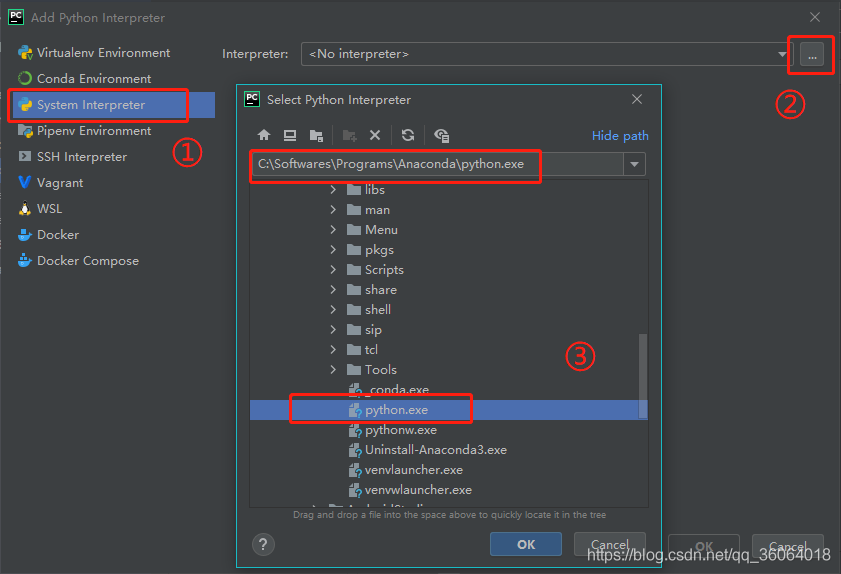841x574 pixels.
Task: Choose Docker Compose from the sidebar
Action: [x=88, y=260]
